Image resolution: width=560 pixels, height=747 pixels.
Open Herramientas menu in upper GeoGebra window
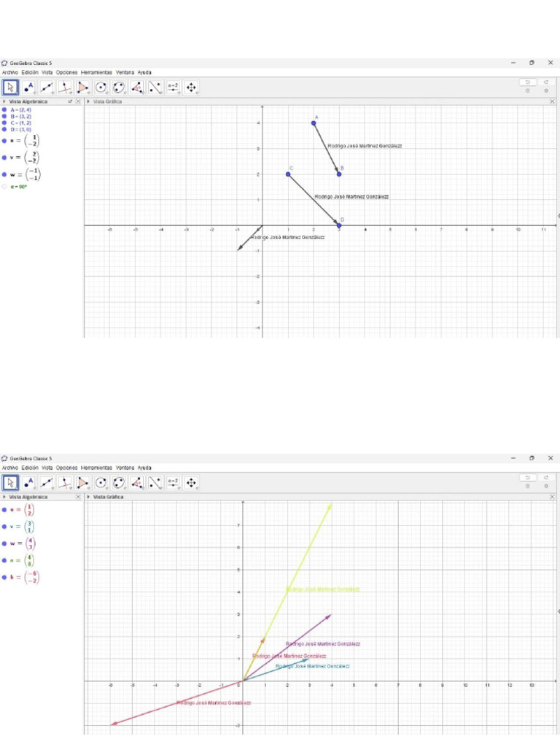(x=97, y=72)
